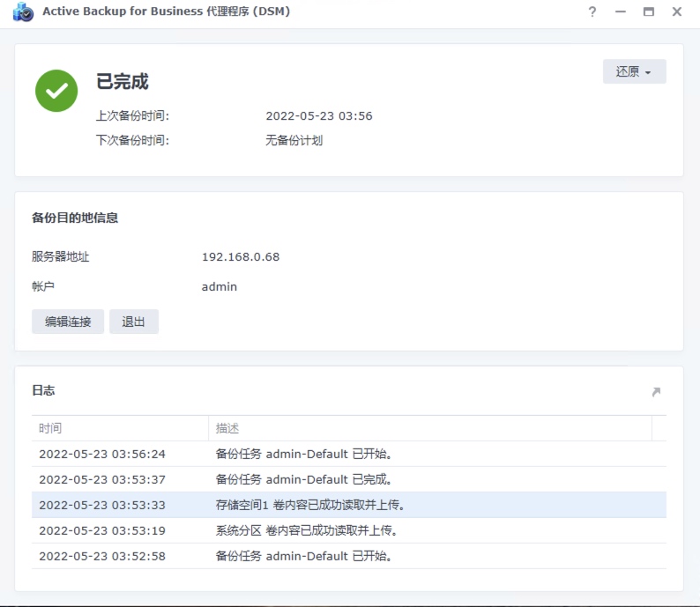Click the 服务器地址 label
This screenshot has height=607, width=700.
click(60, 256)
